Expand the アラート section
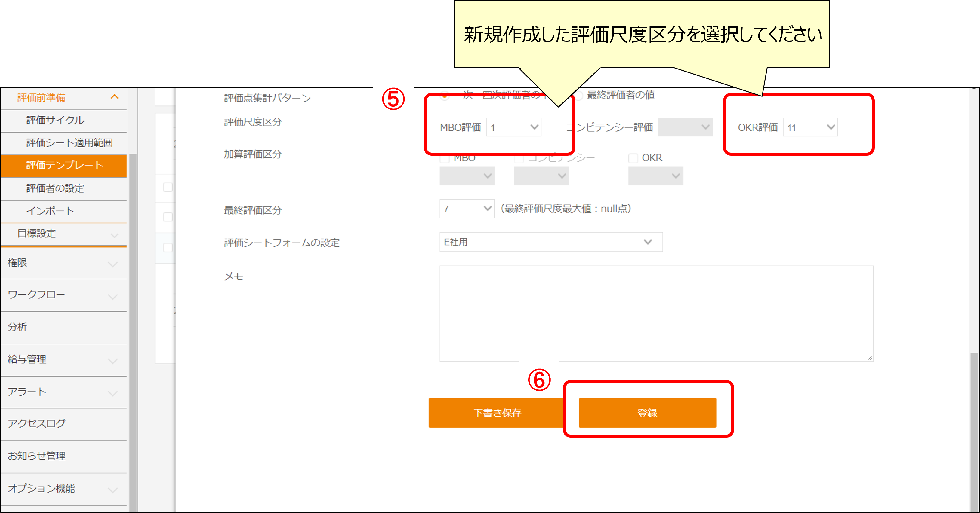Image resolution: width=980 pixels, height=513 pixels. (x=64, y=392)
